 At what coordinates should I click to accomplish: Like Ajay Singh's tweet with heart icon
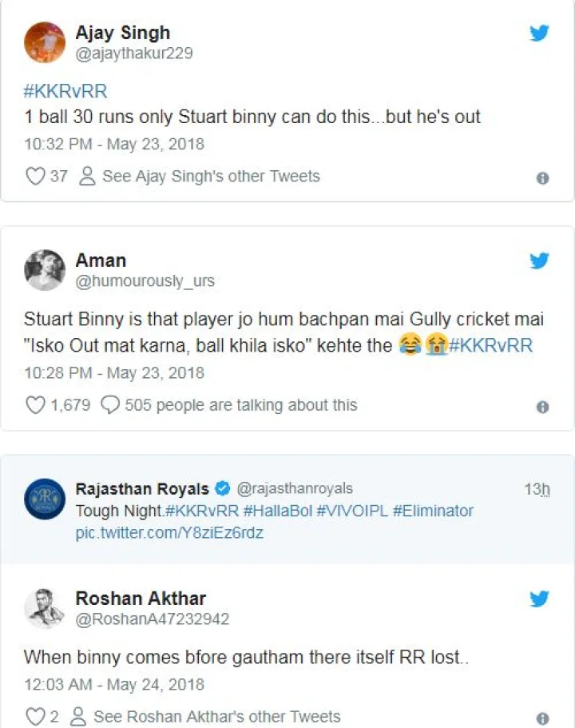(35, 176)
